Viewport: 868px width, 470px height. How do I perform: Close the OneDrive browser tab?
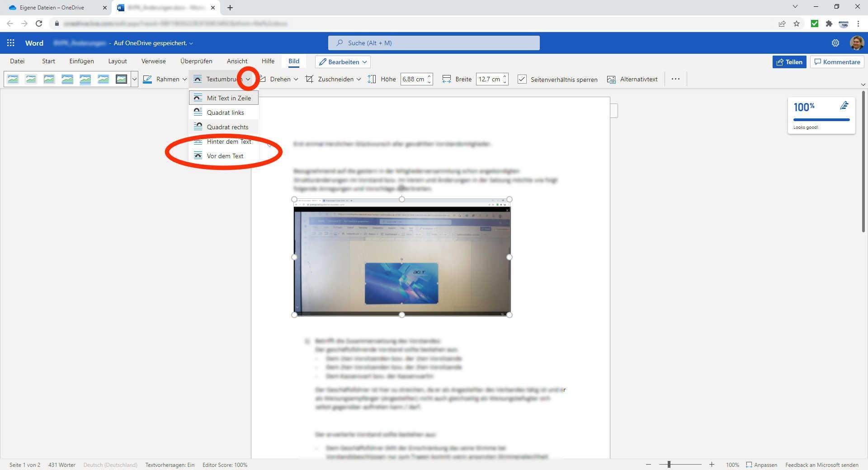pos(104,8)
